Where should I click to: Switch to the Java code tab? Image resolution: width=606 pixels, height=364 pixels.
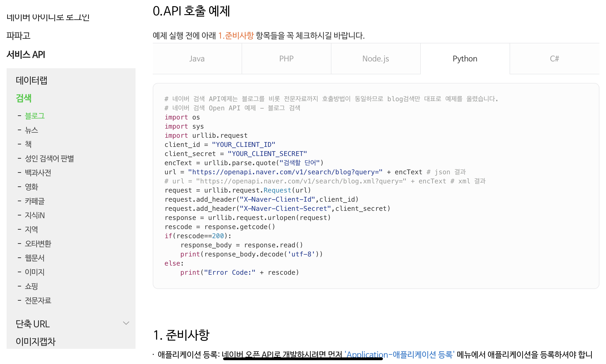(197, 59)
